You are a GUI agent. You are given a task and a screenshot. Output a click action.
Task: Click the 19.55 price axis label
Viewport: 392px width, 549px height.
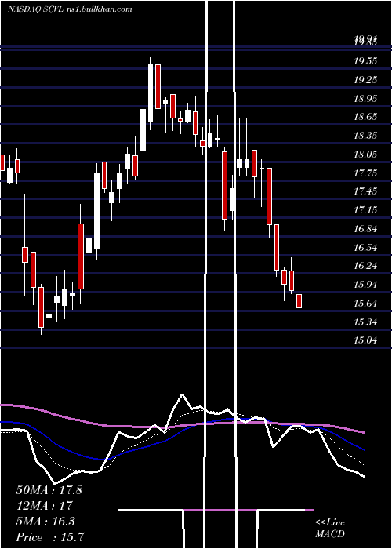[365, 61]
